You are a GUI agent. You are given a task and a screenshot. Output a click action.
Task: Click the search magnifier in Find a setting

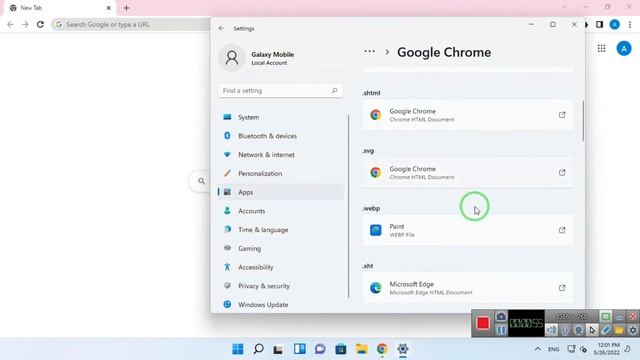334,91
